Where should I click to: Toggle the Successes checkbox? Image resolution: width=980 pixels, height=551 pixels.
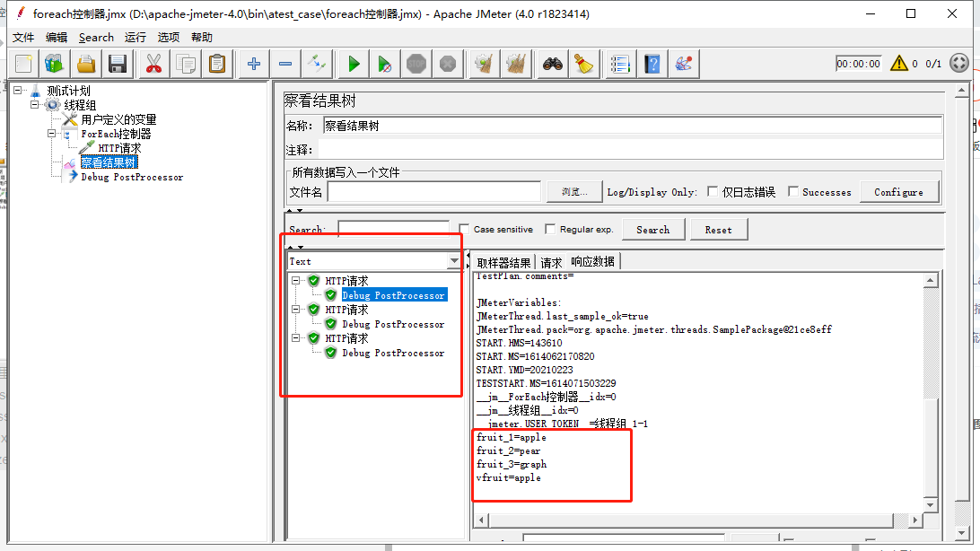pos(793,192)
